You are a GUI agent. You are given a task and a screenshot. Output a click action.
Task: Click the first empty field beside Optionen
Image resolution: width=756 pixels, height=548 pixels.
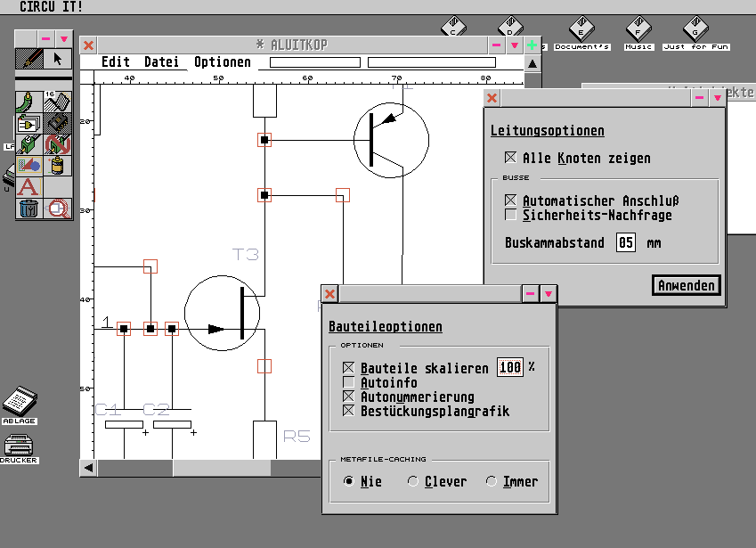(315, 62)
